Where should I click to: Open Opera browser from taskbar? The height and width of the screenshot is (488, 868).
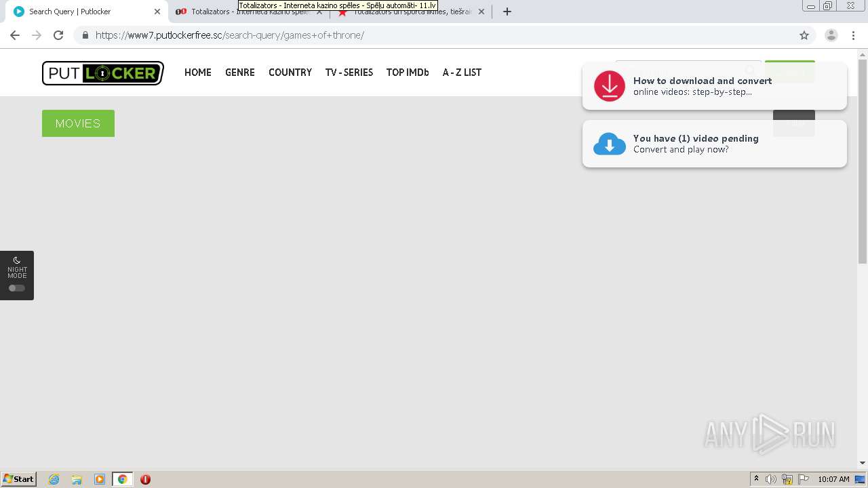pyautogui.click(x=145, y=479)
